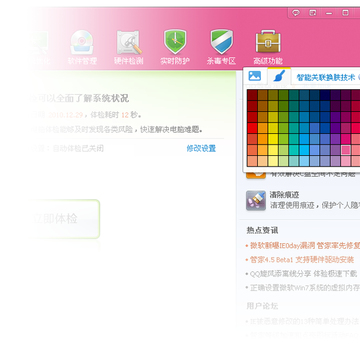Open the 清除痕迹 heading

[284, 195]
